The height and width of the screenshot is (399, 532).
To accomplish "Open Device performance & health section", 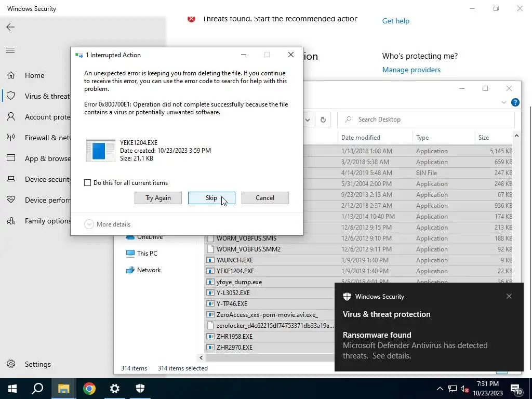I will 37,200.
